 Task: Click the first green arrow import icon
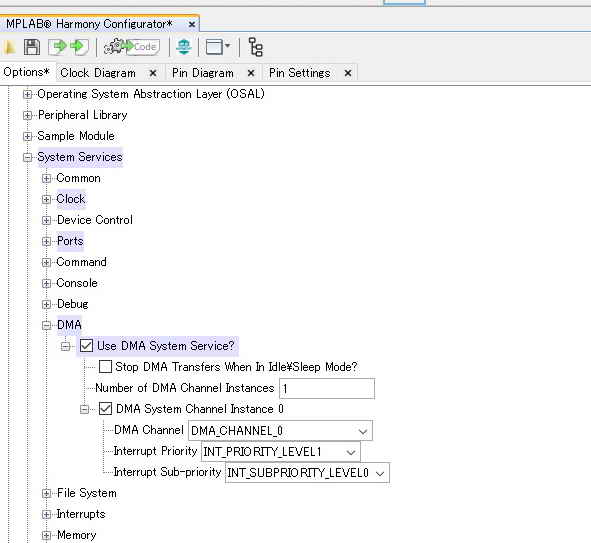coord(58,47)
